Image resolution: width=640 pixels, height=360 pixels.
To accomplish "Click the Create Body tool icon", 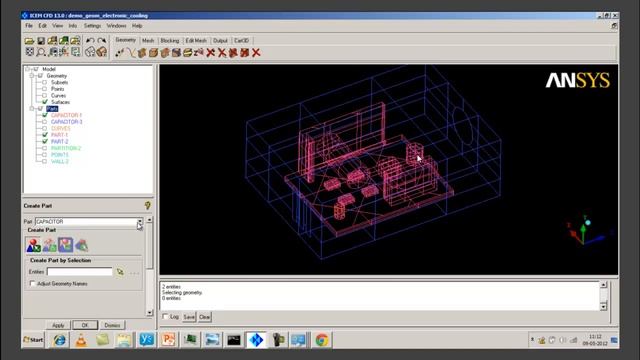I will pos(153,53).
